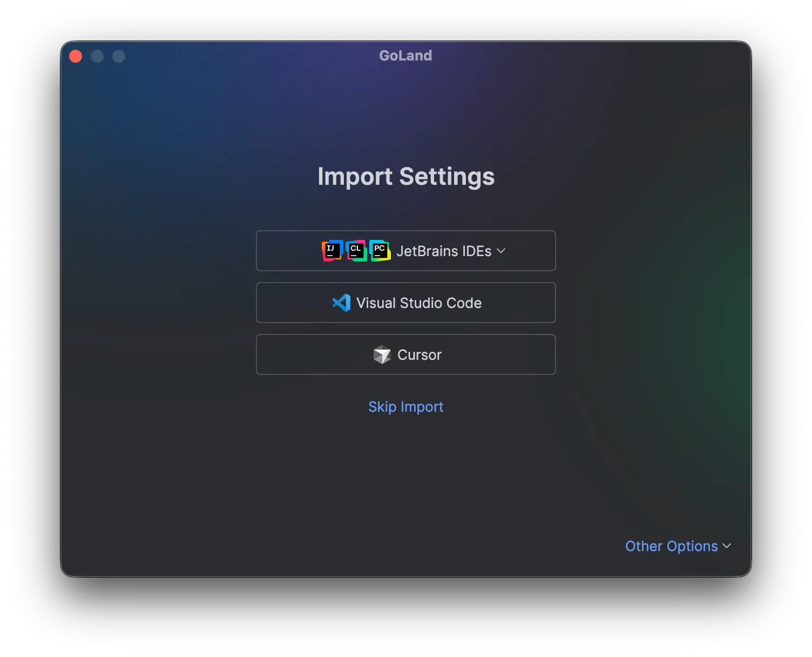
Task: Close the GoLand window with red button
Action: [x=76, y=56]
